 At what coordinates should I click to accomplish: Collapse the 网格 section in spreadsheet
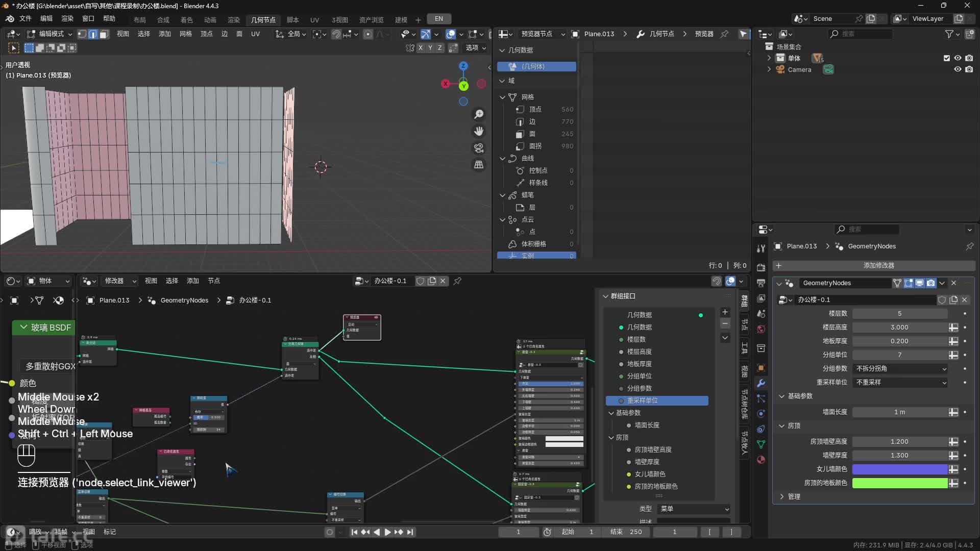pyautogui.click(x=502, y=97)
